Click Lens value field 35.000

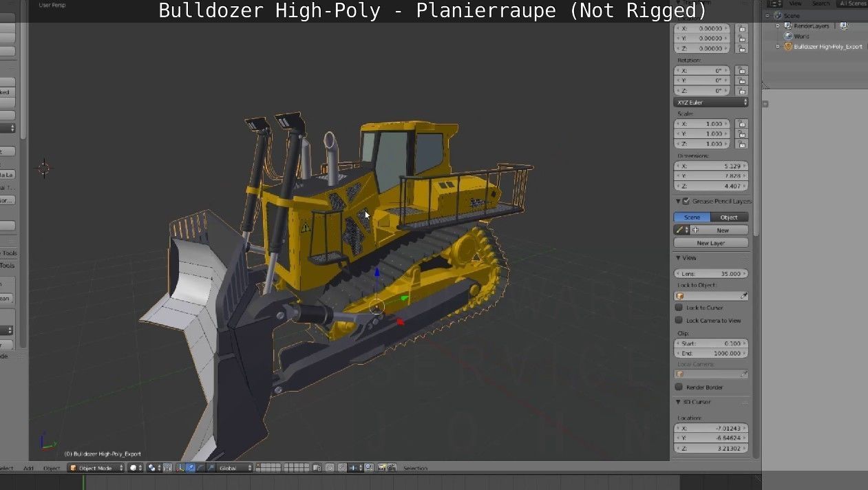711,274
